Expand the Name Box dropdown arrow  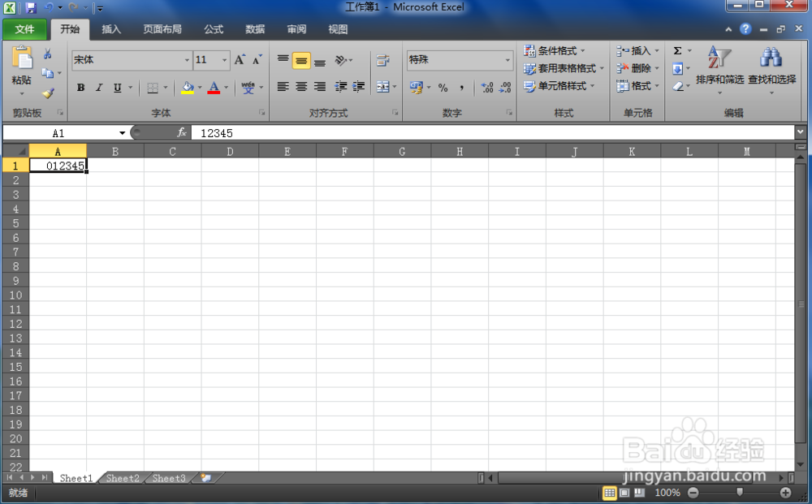123,133
